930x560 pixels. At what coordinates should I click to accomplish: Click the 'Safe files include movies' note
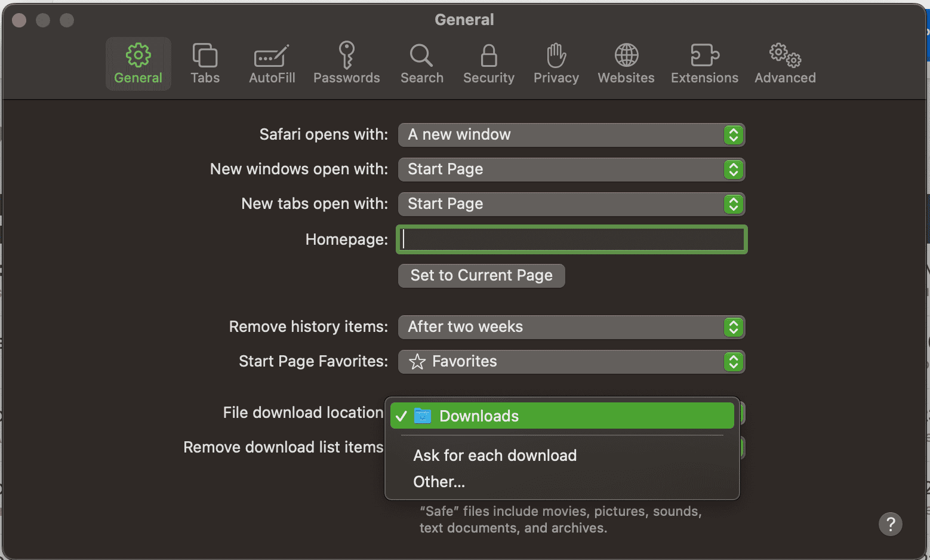point(561,519)
